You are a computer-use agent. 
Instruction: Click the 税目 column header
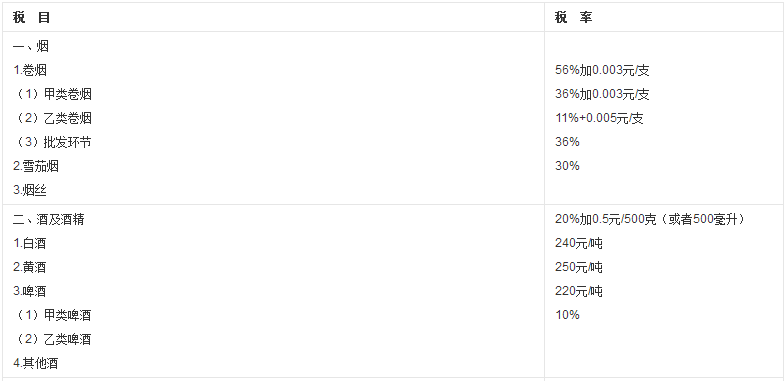32,18
